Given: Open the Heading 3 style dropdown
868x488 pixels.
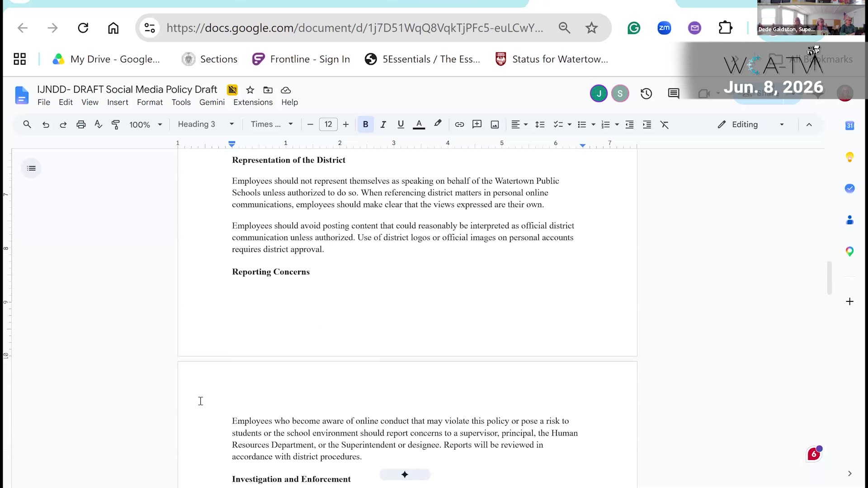Looking at the screenshot, I should pyautogui.click(x=206, y=124).
